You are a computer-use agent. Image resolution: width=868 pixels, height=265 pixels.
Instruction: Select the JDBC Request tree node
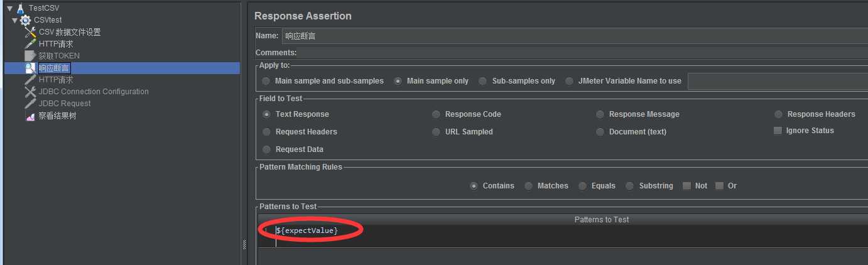65,104
